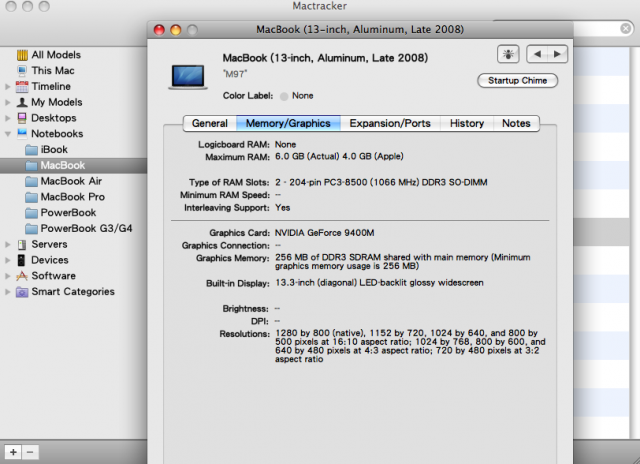Click the PowerBook folder icon
The height and width of the screenshot is (464, 640).
click(x=31, y=213)
